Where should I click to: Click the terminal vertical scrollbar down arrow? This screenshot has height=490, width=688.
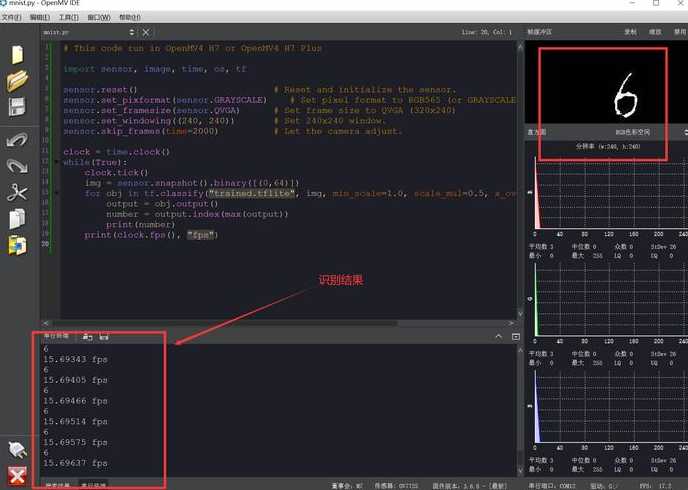(520, 471)
